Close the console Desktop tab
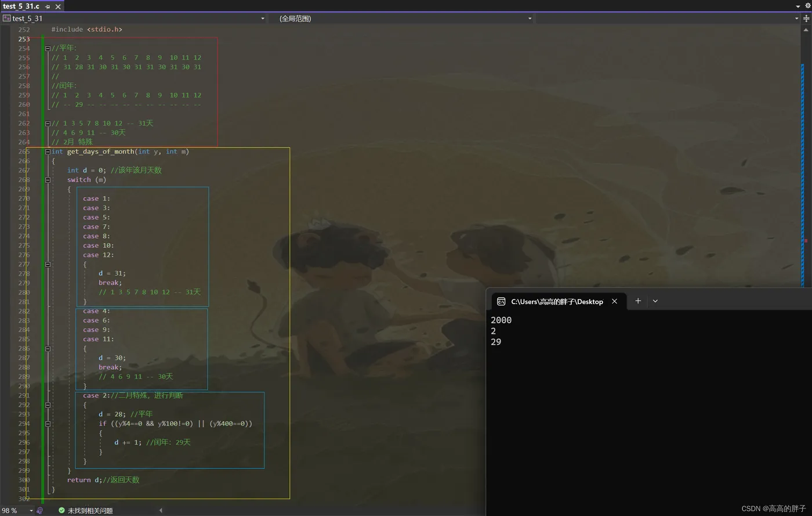This screenshot has width=812, height=516. (x=614, y=301)
